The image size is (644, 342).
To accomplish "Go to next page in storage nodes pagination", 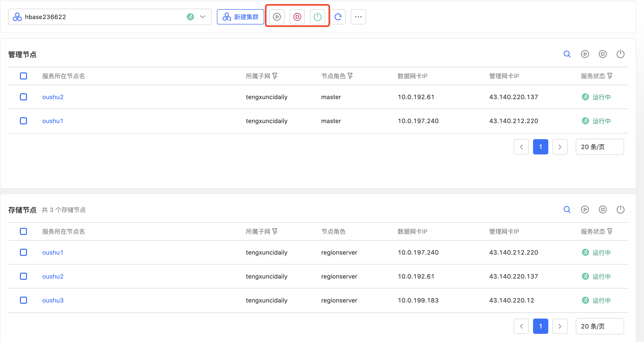I will [560, 326].
